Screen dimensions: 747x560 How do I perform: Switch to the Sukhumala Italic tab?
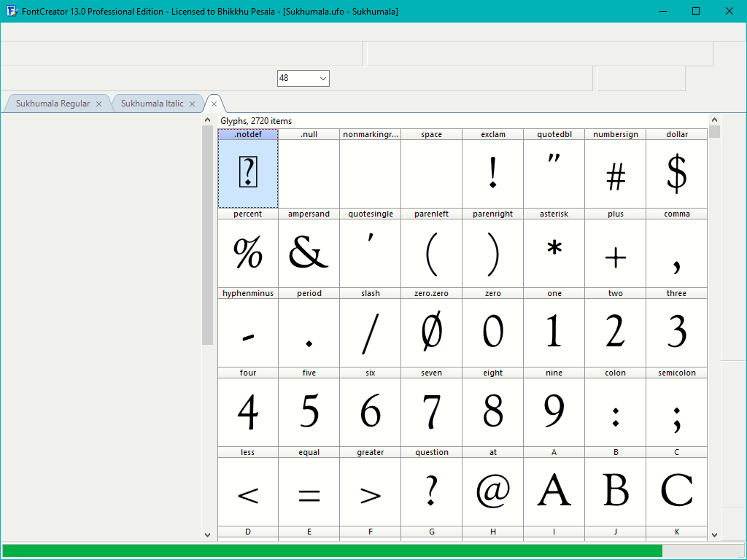point(152,104)
